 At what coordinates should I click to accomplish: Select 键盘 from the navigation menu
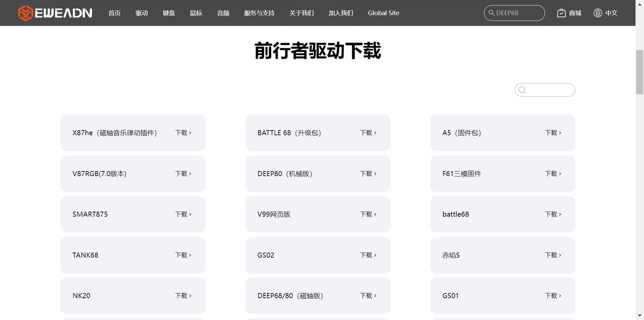point(169,13)
